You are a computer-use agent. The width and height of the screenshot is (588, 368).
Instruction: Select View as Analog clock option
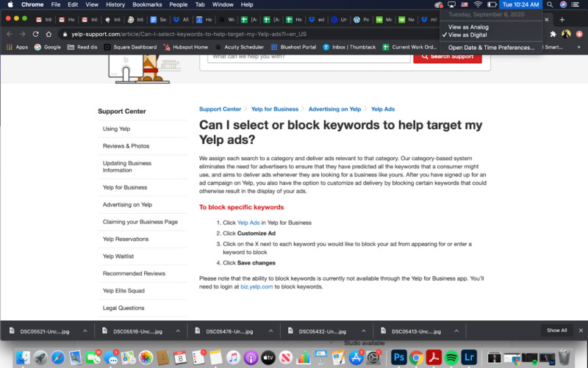pos(468,27)
